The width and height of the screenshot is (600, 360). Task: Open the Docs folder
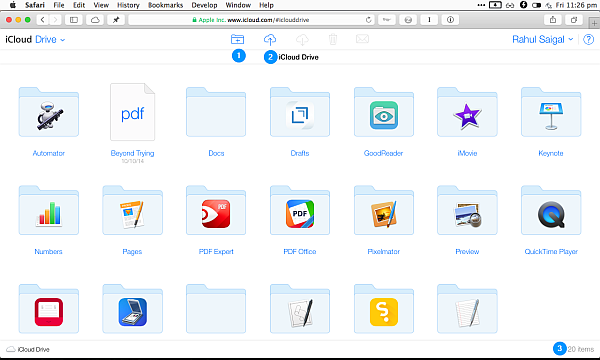coord(216,112)
